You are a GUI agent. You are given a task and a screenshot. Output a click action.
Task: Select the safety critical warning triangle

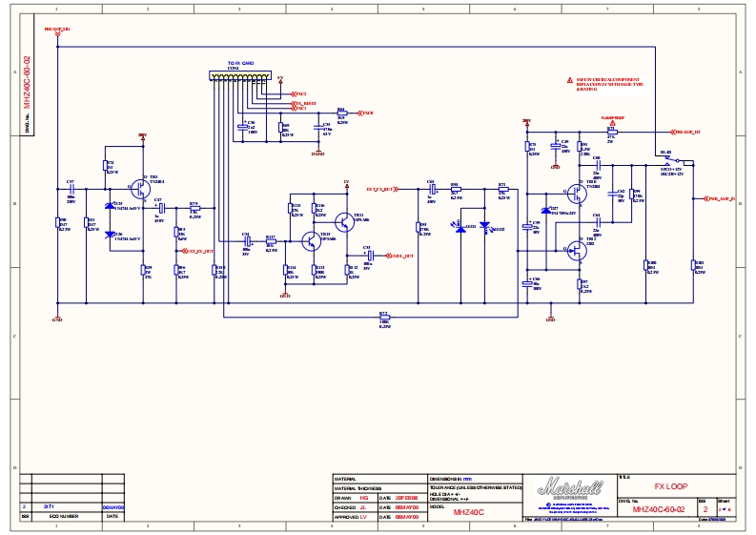click(569, 80)
